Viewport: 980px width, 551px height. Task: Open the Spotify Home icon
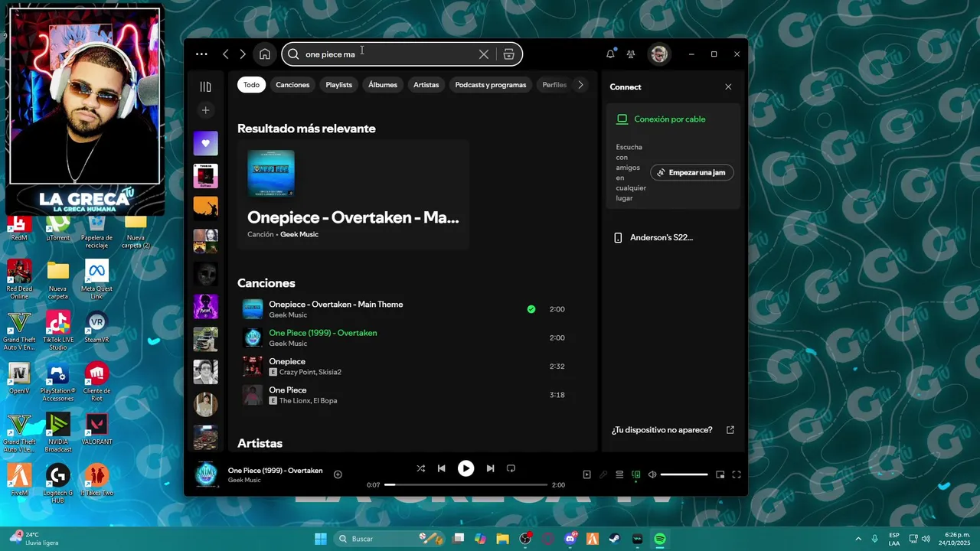pyautogui.click(x=264, y=54)
